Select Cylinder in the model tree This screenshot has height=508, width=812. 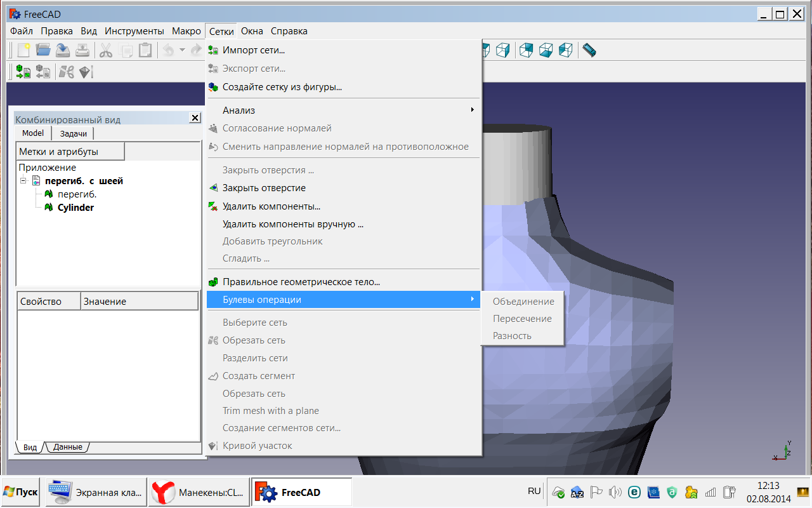[75, 208]
